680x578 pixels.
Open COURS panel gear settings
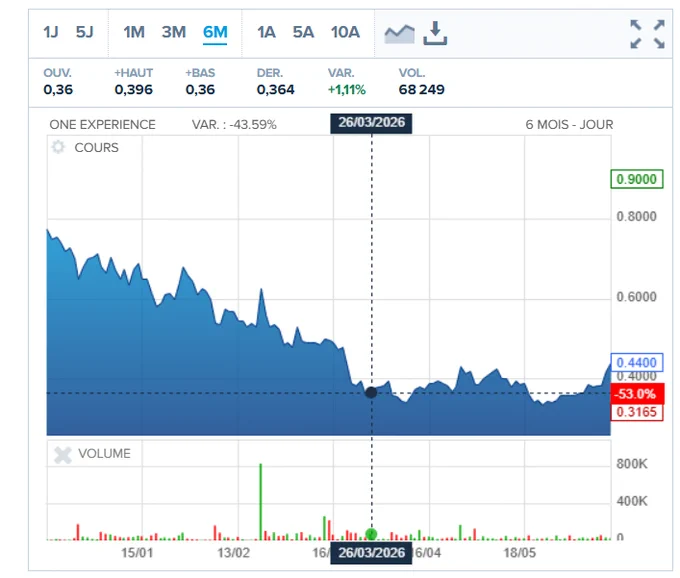[x=58, y=147]
